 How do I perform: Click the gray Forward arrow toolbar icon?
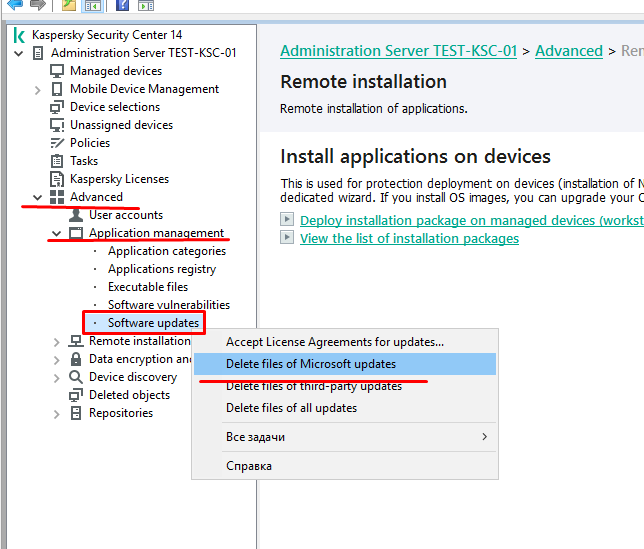pos(38,5)
